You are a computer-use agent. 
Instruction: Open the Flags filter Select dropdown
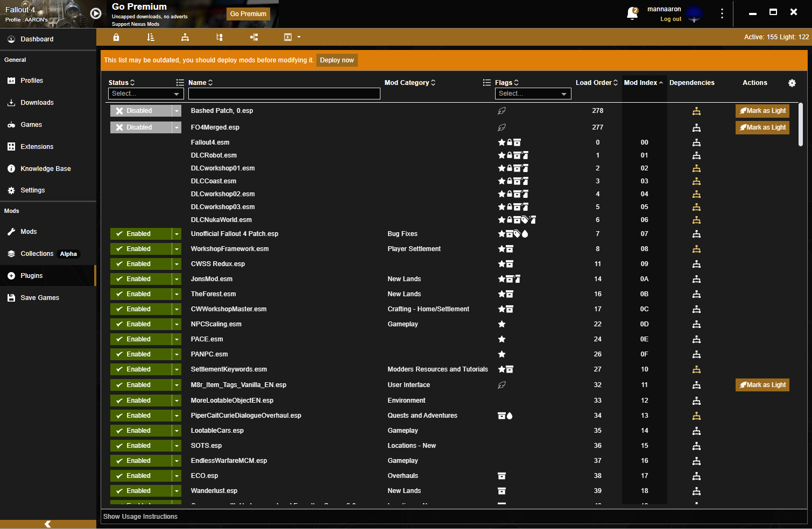pos(533,94)
